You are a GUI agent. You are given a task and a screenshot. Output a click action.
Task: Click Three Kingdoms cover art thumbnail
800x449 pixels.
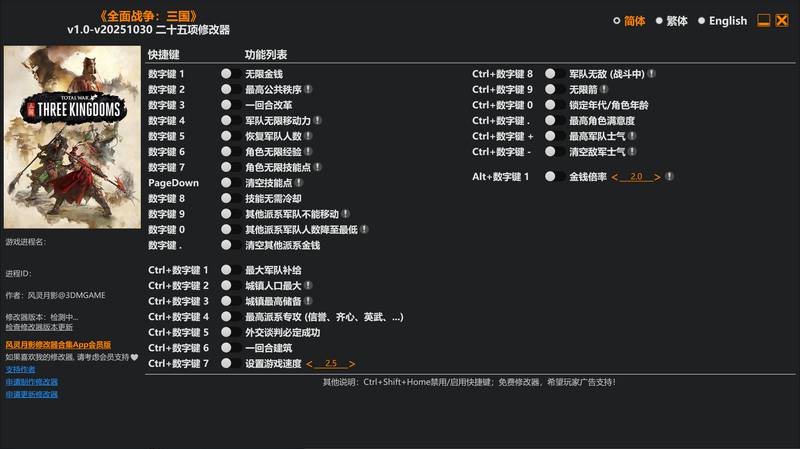72,137
